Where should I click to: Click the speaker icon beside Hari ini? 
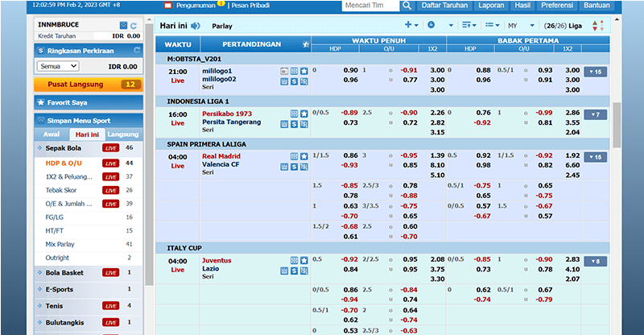(196, 25)
